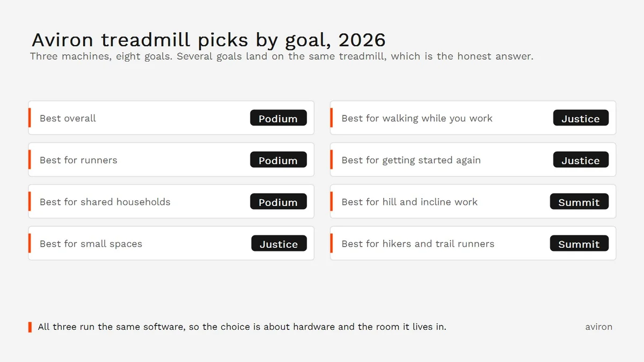
Task: Select the Justice badge for getting started again
Action: pyautogui.click(x=581, y=160)
